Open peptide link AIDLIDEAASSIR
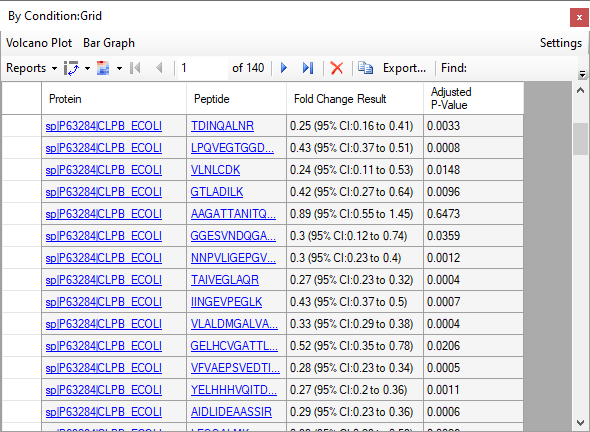Viewport: 590px width, 432px height. (231, 412)
